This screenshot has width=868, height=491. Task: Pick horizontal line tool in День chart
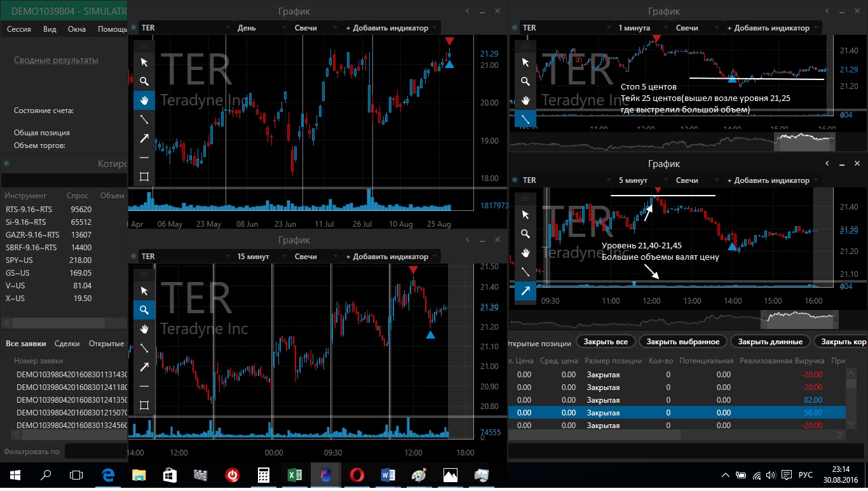144,158
